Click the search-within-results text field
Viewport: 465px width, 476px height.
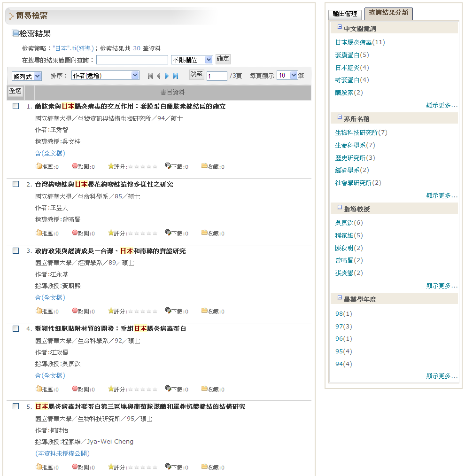(x=132, y=60)
